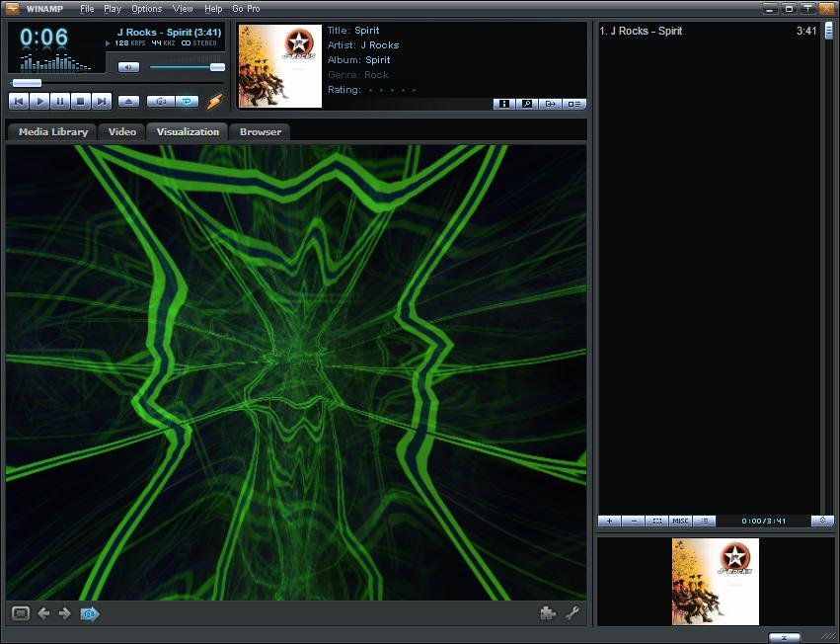This screenshot has width=840, height=644.
Task: Skip to the next track
Action: pyautogui.click(x=102, y=101)
